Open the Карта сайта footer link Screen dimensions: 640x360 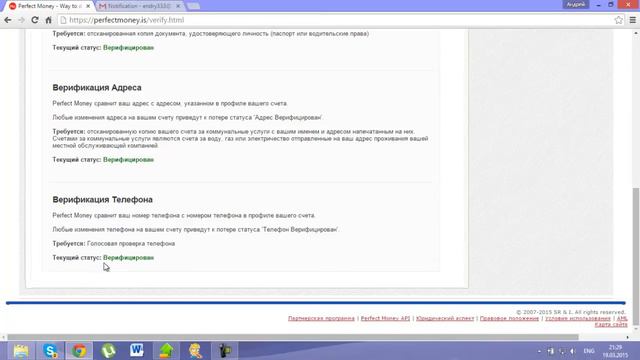coord(611,324)
